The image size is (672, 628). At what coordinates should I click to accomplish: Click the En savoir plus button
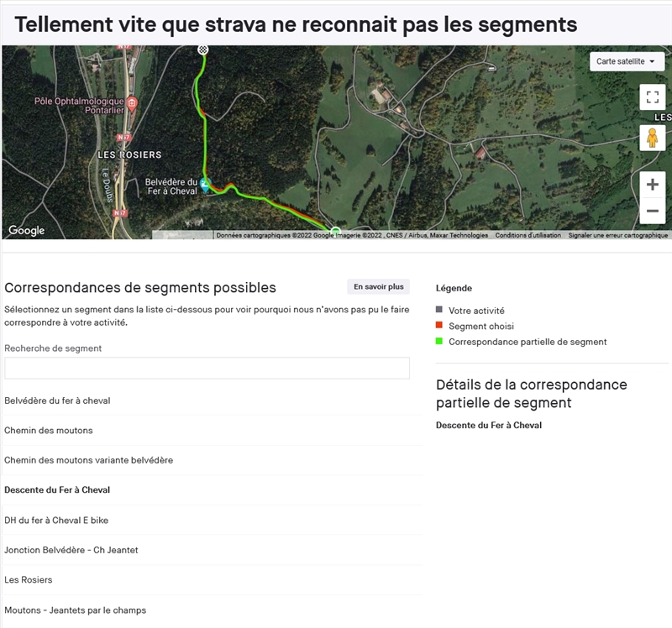coord(379,286)
